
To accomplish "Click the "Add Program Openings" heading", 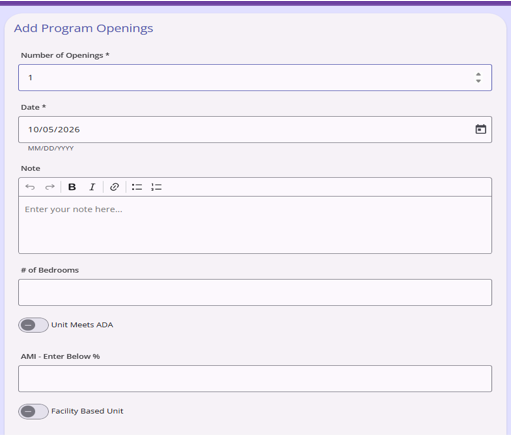I will tap(84, 28).
